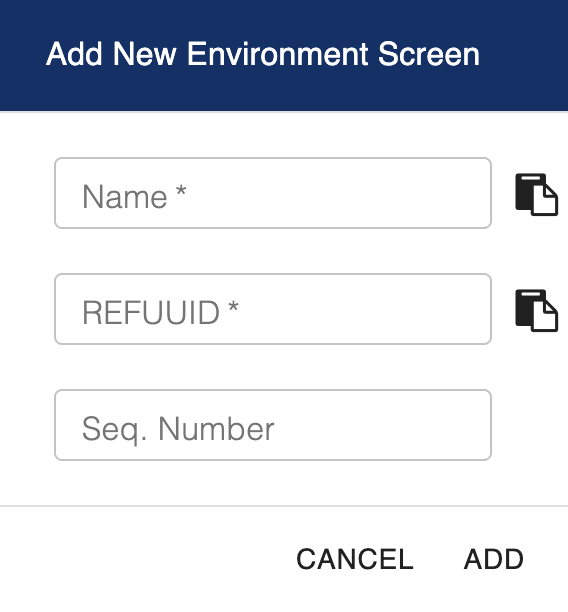This screenshot has height=612, width=568.
Task: Paste clipboard content into the Name input
Action: click(x=536, y=194)
